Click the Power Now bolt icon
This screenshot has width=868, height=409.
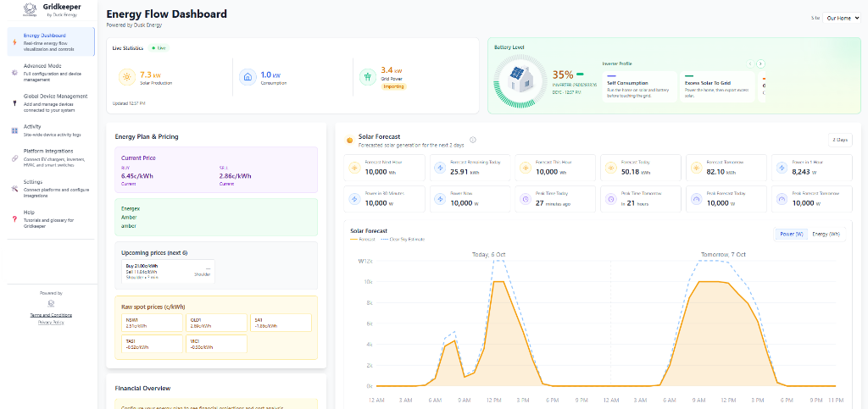click(440, 199)
